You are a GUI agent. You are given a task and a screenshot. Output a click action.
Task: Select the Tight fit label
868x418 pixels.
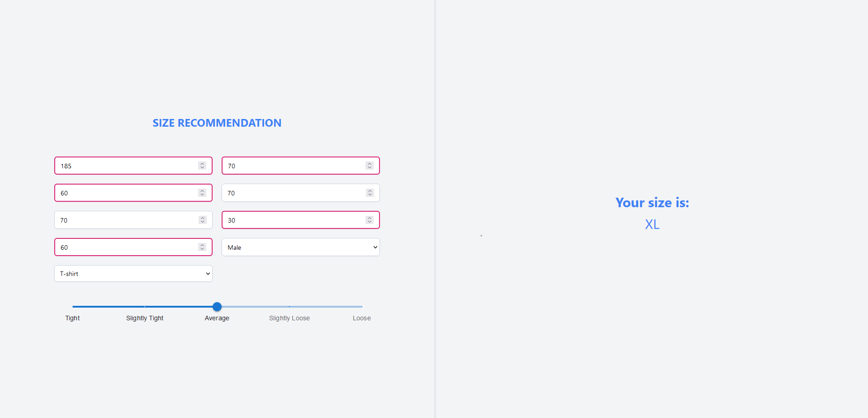pos(72,318)
